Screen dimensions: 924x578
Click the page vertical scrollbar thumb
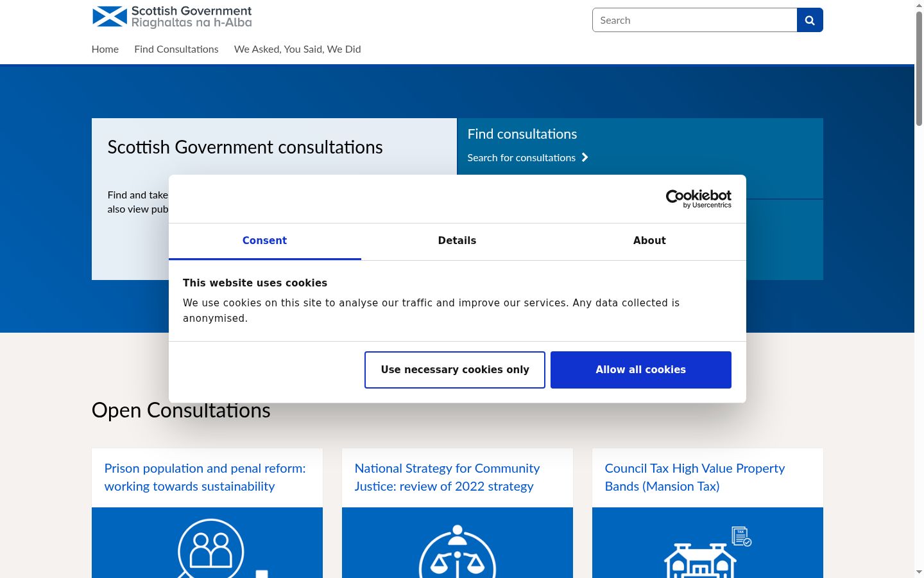click(919, 68)
